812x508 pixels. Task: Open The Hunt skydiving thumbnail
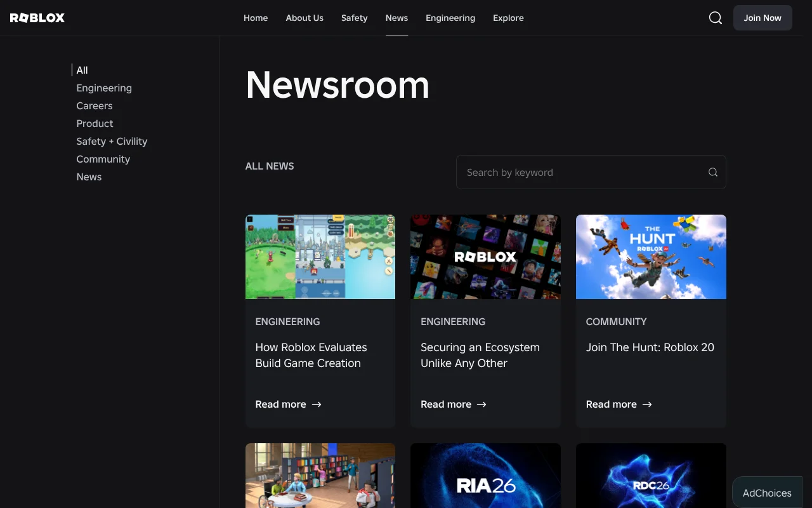(x=651, y=257)
